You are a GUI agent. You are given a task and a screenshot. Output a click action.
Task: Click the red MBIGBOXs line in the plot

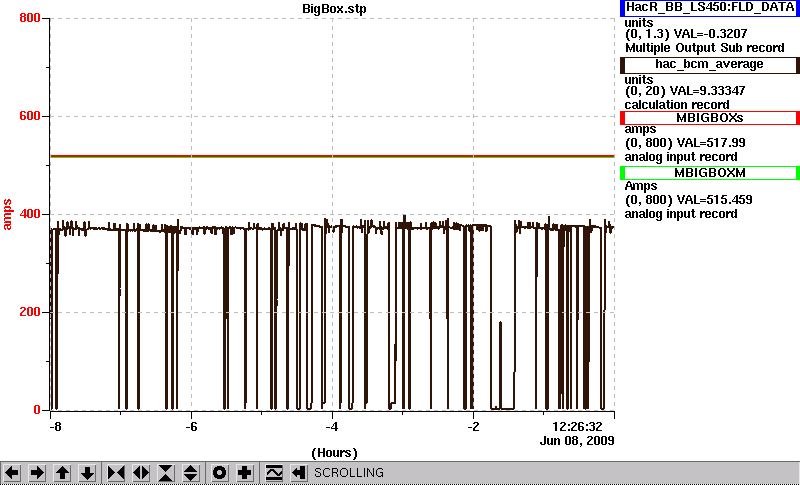coord(332,156)
